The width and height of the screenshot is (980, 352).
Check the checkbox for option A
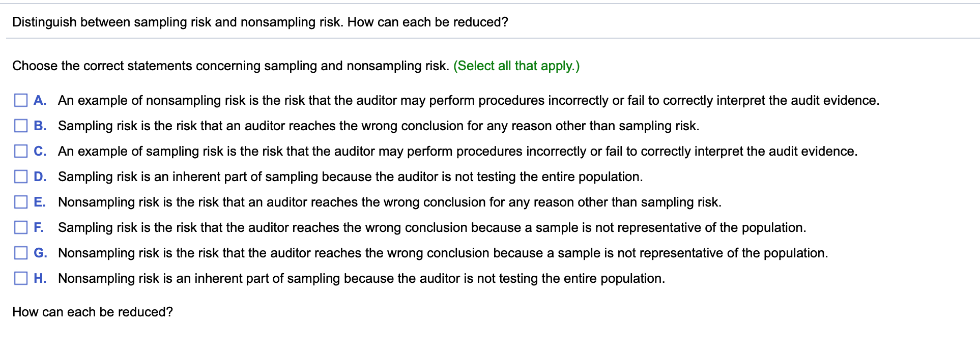click(x=21, y=100)
